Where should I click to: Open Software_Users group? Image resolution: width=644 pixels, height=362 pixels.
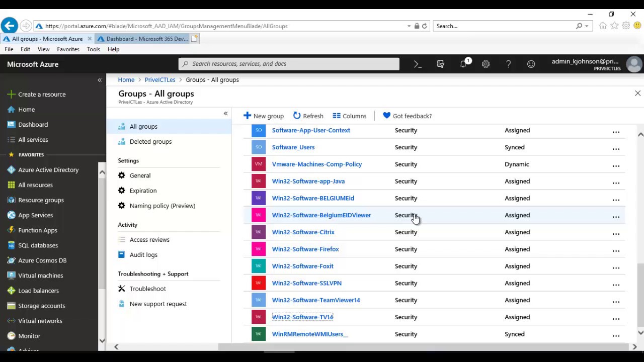click(x=293, y=147)
